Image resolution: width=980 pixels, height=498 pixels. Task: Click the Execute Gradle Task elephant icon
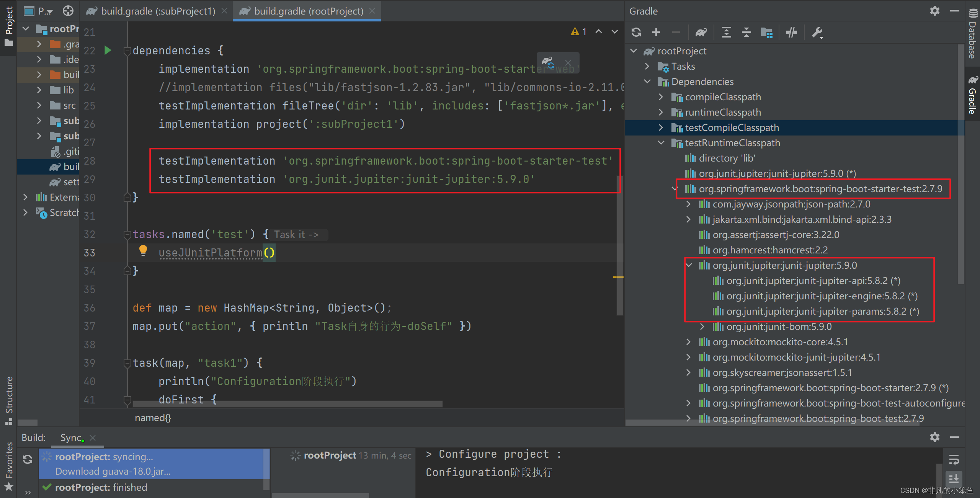(x=701, y=32)
